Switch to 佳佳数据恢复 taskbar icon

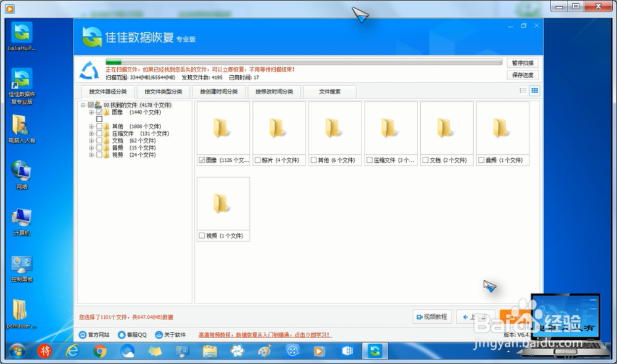coord(375,350)
